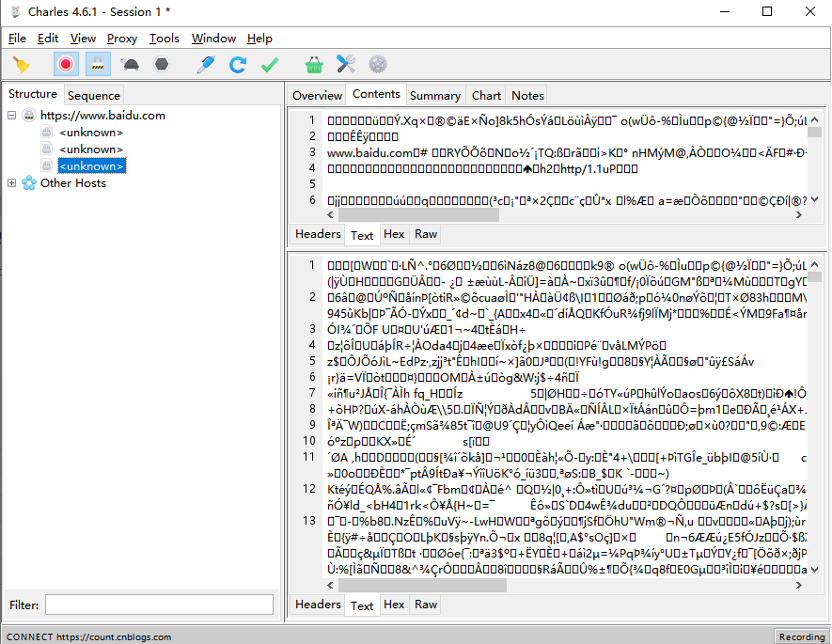Click the Compose pen icon
Screen dimensions: 832x644
205,65
